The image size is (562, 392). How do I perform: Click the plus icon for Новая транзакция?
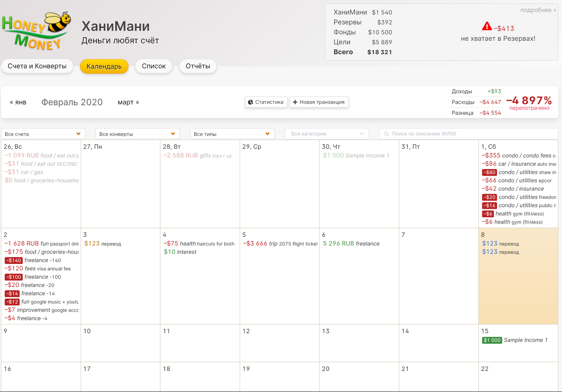(x=295, y=102)
